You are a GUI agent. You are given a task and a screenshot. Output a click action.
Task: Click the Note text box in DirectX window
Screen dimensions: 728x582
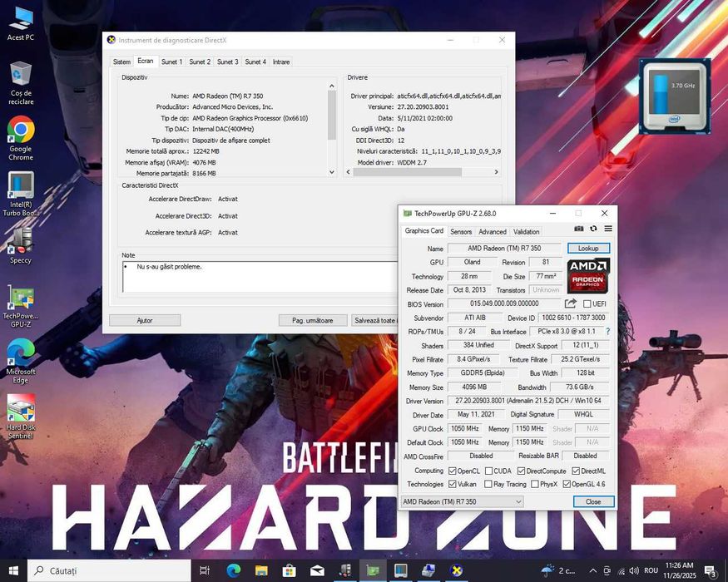pyautogui.click(x=260, y=277)
